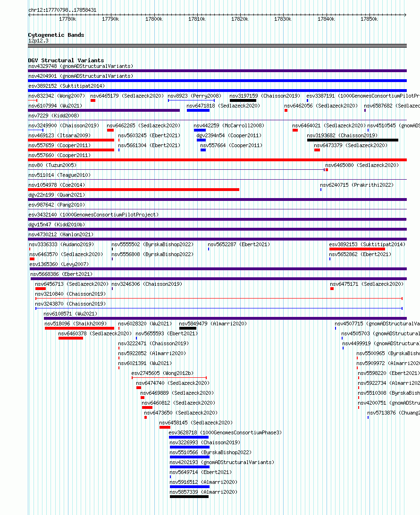Click red bar under esv3892153 Suktitipat2014
This screenshot has height=515, width=420.
pyautogui.click(x=357, y=249)
